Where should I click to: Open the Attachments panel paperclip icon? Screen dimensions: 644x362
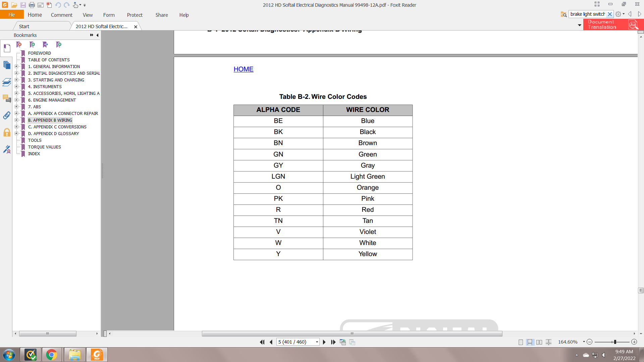coord(7,115)
